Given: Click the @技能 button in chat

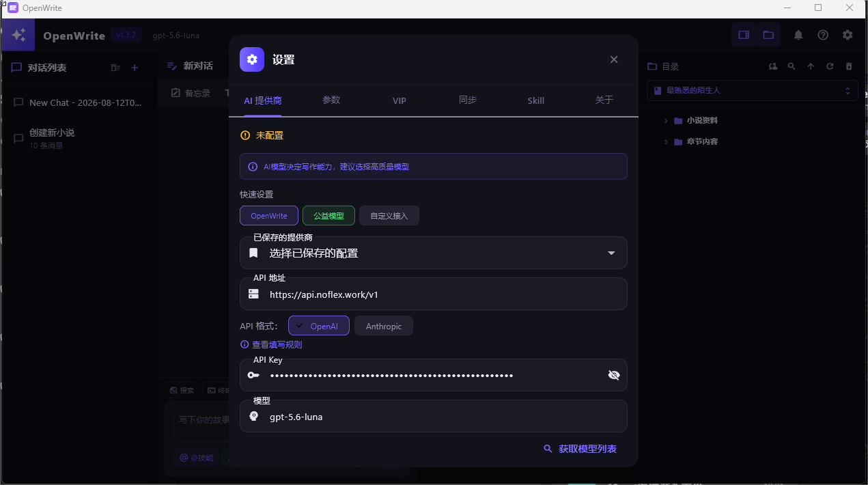Looking at the screenshot, I should [196, 458].
